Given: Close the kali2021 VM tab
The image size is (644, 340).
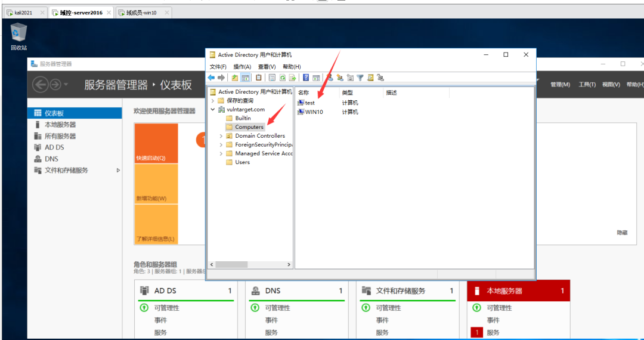Looking at the screenshot, I should coord(42,13).
